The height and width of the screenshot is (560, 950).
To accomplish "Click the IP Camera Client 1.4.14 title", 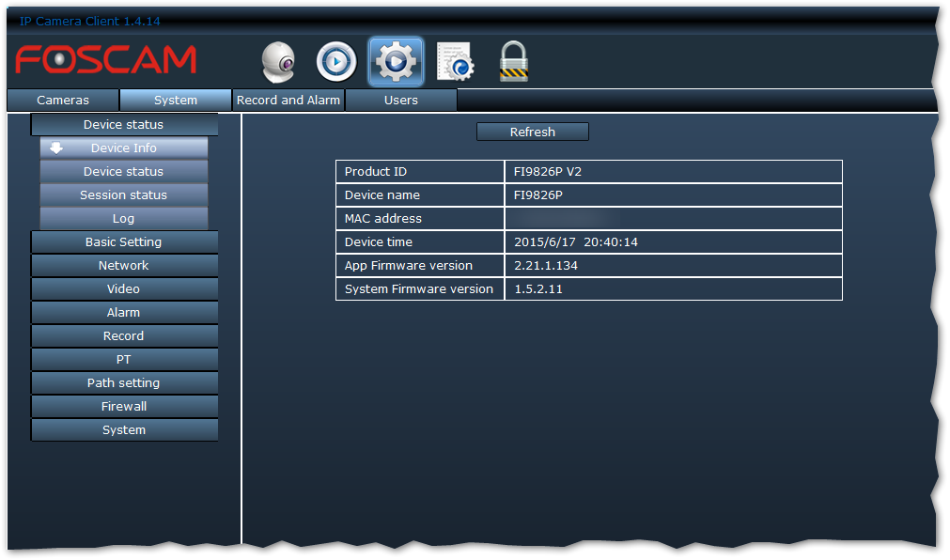I will click(x=89, y=22).
